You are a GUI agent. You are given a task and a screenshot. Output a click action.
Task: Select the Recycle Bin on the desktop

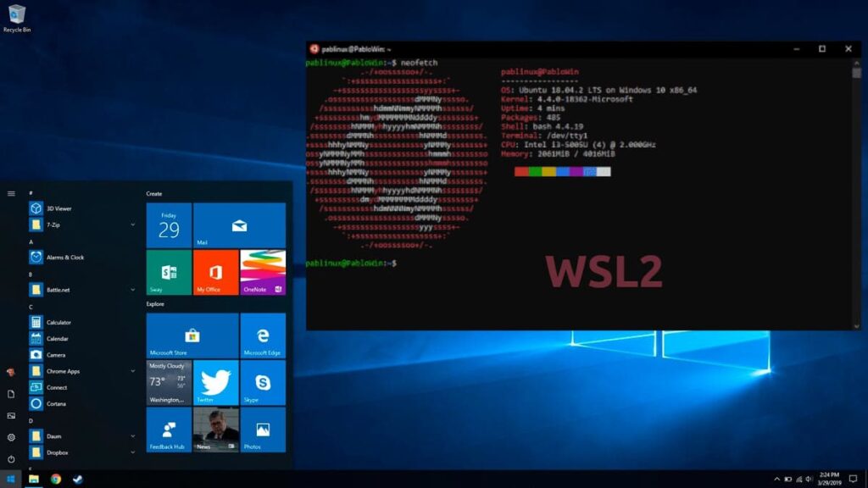(15, 17)
